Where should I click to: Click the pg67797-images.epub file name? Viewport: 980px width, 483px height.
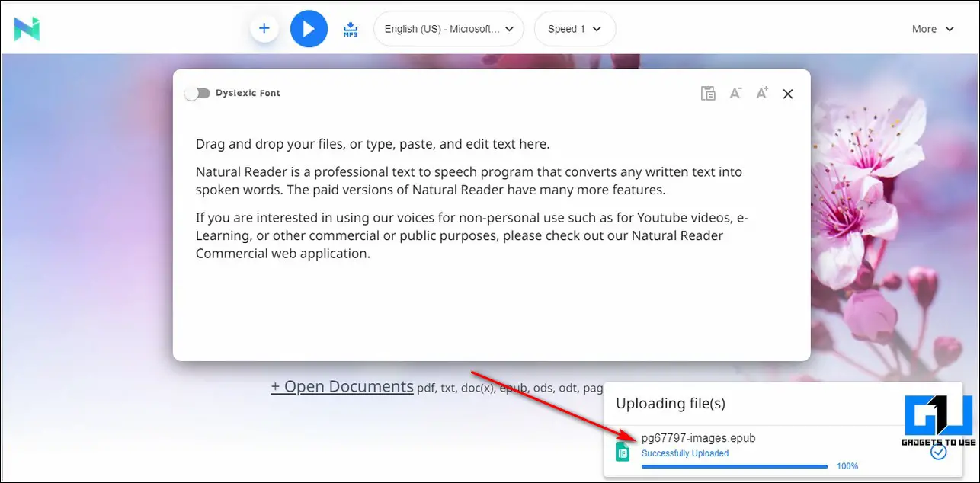click(699, 438)
